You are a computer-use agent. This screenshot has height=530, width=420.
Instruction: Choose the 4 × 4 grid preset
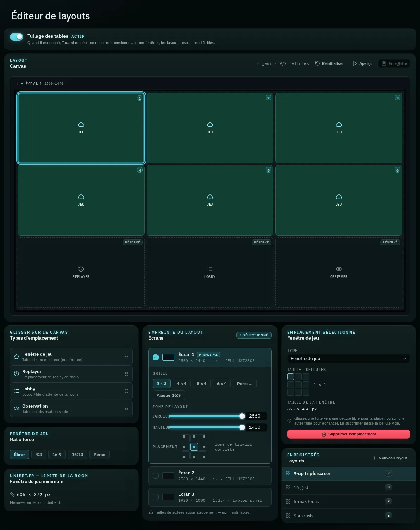[182, 384]
